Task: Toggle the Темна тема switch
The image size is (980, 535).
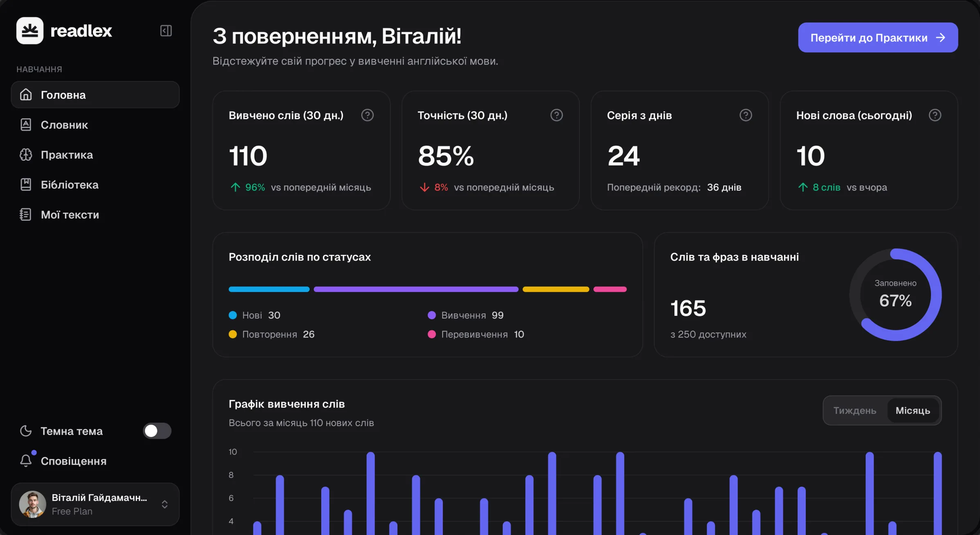Action: [x=157, y=431]
